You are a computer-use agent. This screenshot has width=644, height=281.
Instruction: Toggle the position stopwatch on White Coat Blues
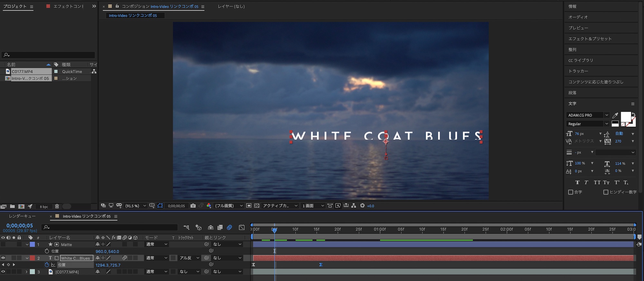click(47, 265)
